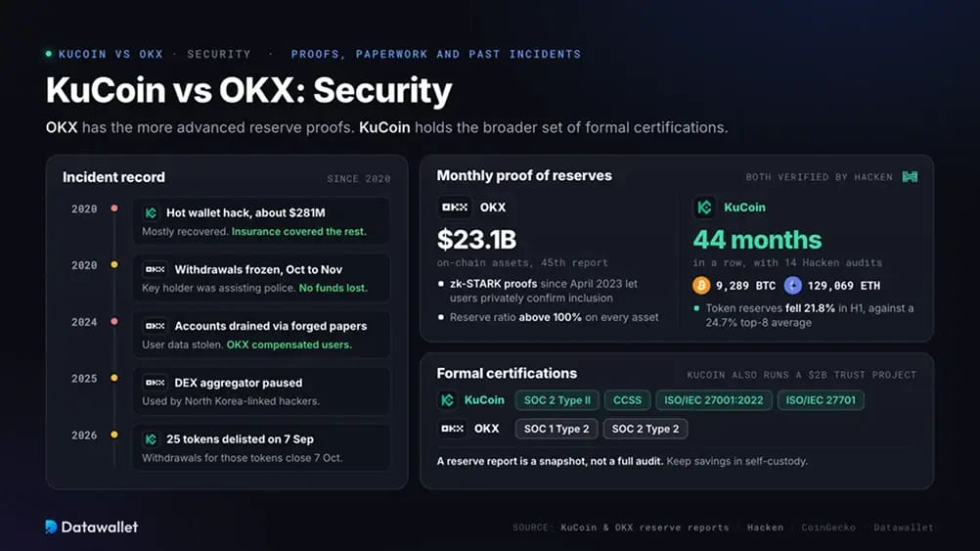This screenshot has width=980, height=551.
Task: Click 'Used by North Korea-linked hackers.' text
Action: click(231, 401)
